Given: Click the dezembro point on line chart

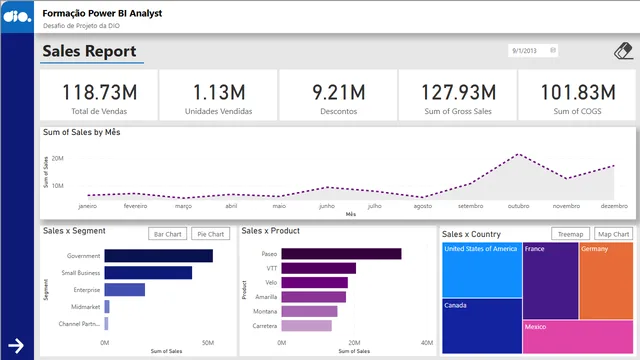Looking at the screenshot, I should [x=614, y=166].
